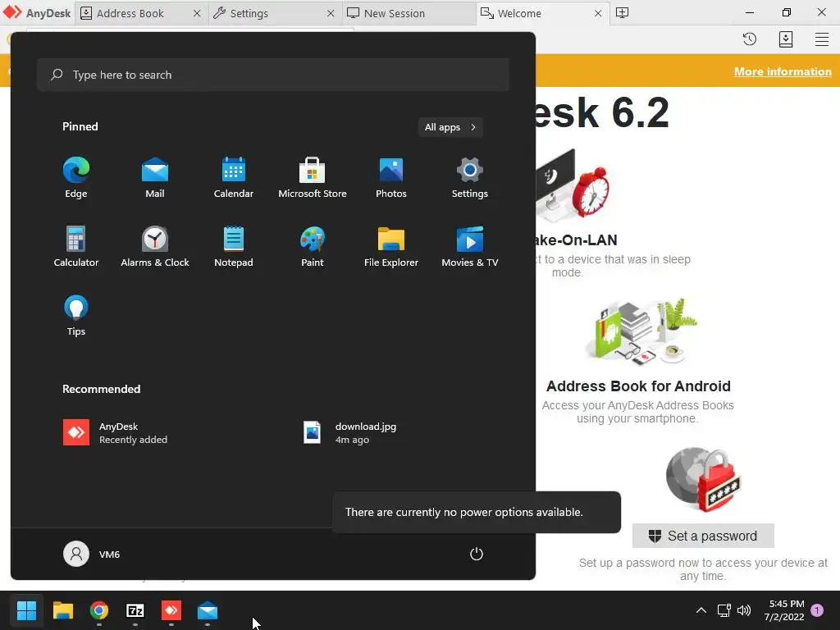
Task: Launch Calculator from pinned apps
Action: pyautogui.click(x=76, y=246)
